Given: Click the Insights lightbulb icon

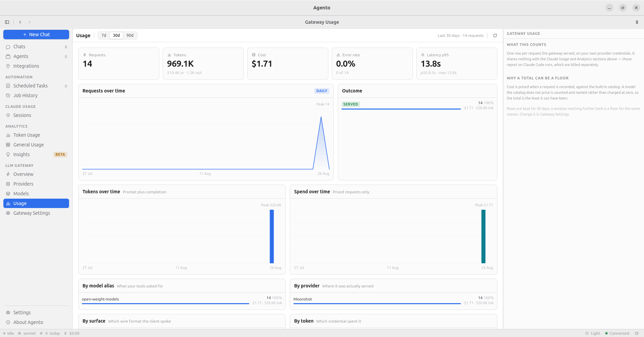Looking at the screenshot, I should (x=8, y=155).
